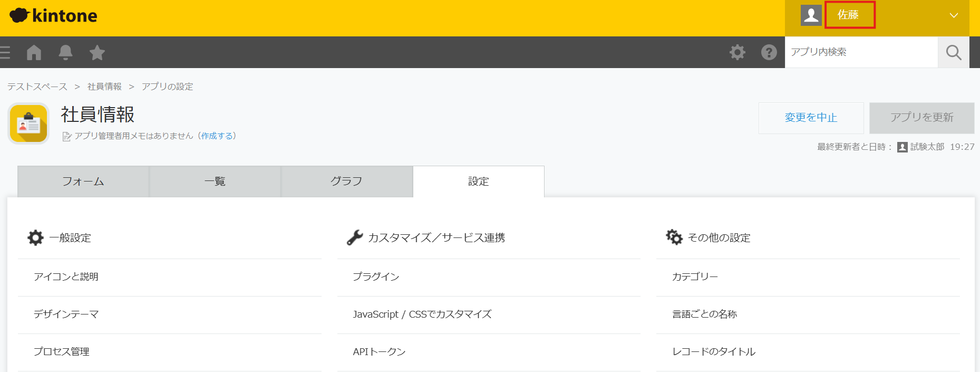Open the gear settings menu in header
Image resolution: width=980 pixels, height=372 pixels.
(737, 52)
